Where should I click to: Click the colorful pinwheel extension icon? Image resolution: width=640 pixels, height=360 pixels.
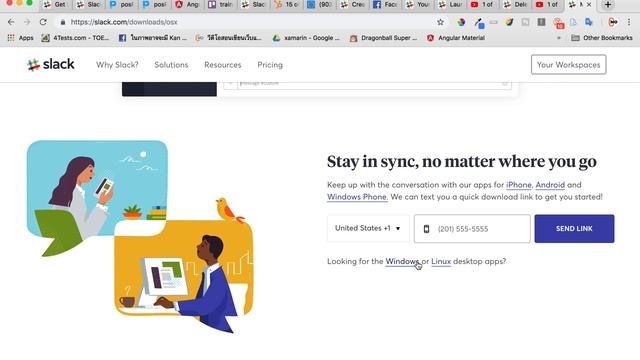click(x=461, y=22)
